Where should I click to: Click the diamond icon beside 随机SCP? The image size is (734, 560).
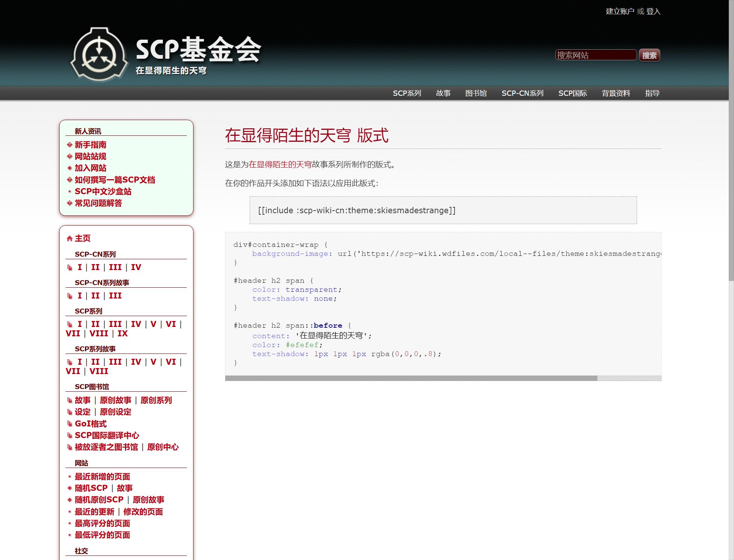(69, 488)
